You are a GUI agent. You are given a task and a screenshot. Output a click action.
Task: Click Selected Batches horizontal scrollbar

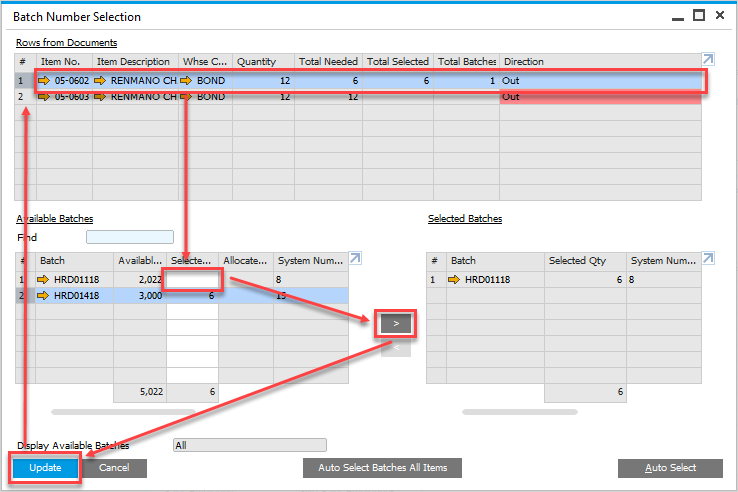pos(520,412)
